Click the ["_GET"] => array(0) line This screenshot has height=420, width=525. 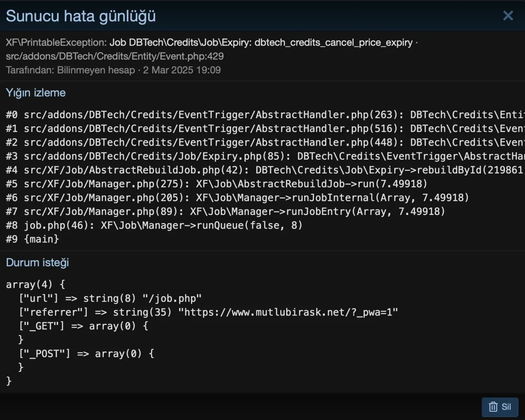(84, 326)
